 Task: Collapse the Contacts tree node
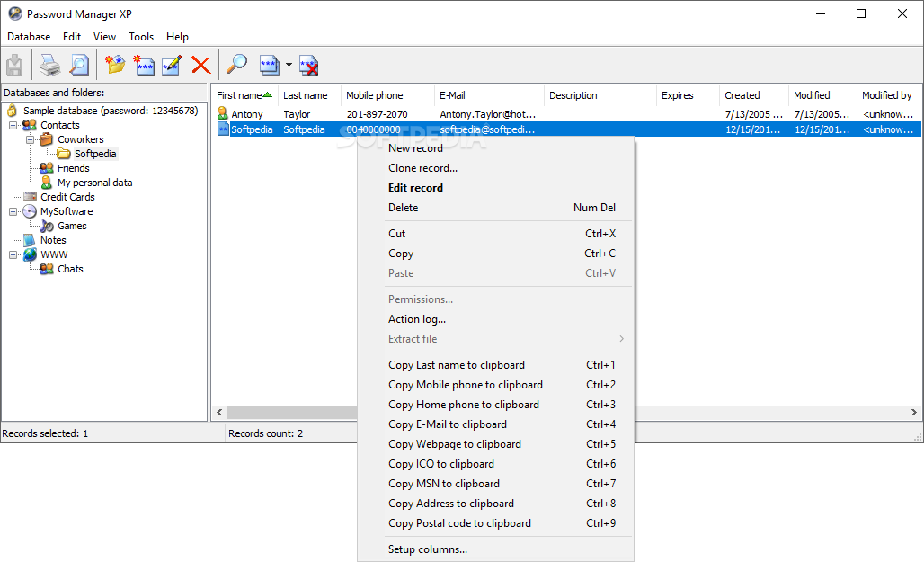click(13, 125)
